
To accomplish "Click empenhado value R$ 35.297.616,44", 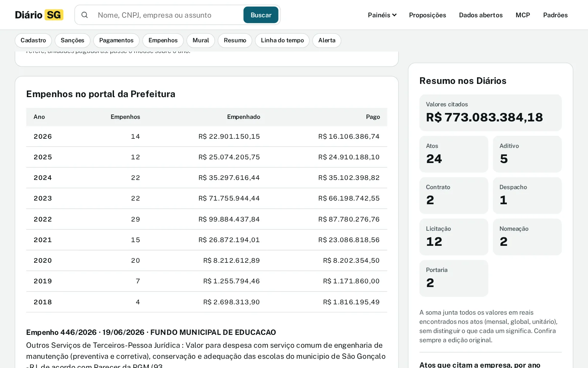I will click(x=229, y=178).
